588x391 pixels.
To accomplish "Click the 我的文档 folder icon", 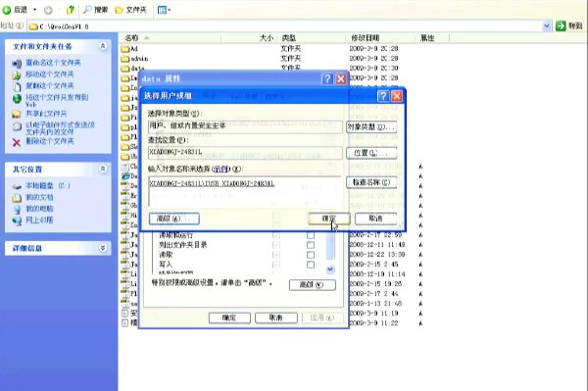I will [x=17, y=198].
